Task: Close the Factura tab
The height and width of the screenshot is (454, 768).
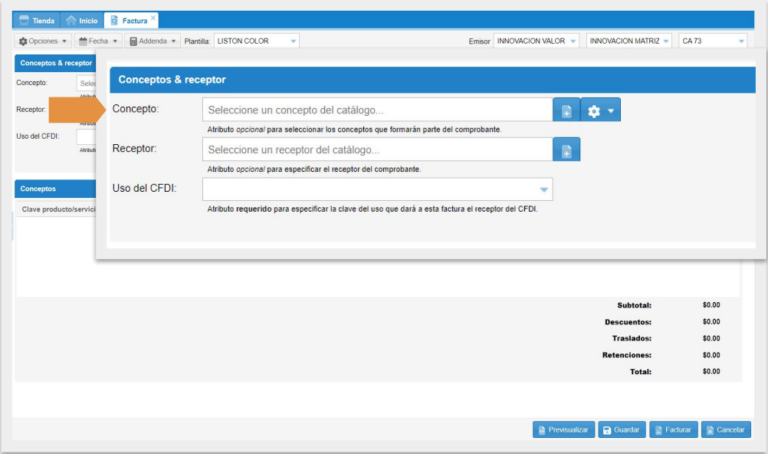Action: (153, 19)
